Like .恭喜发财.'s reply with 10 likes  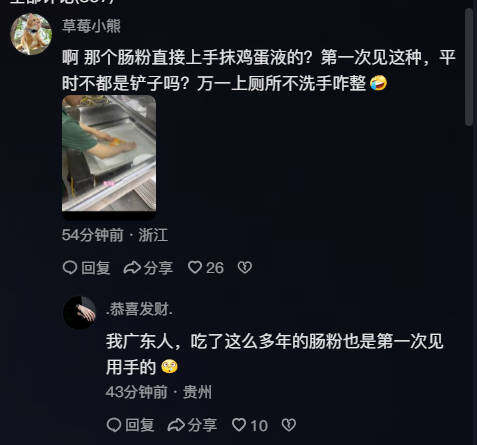[x=239, y=425]
